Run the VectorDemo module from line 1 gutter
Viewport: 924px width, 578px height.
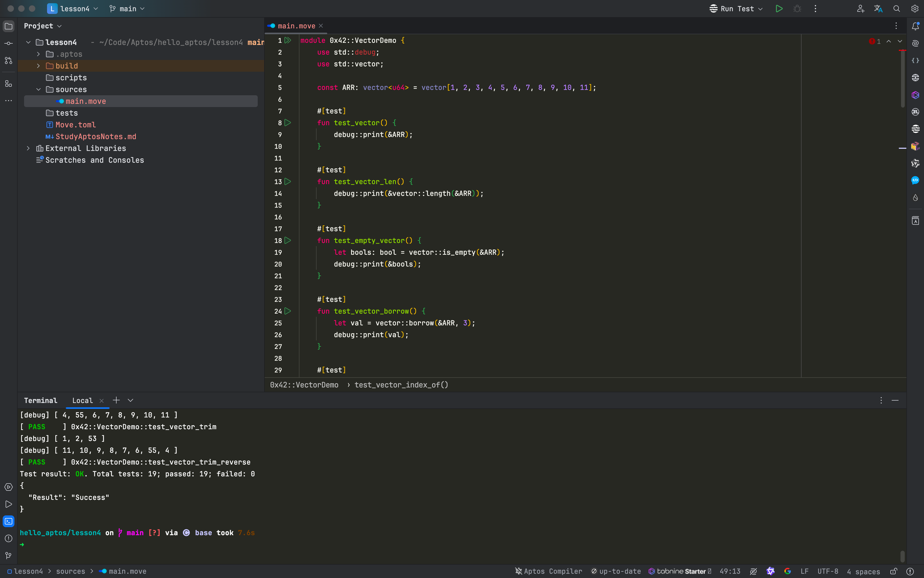pyautogui.click(x=288, y=40)
